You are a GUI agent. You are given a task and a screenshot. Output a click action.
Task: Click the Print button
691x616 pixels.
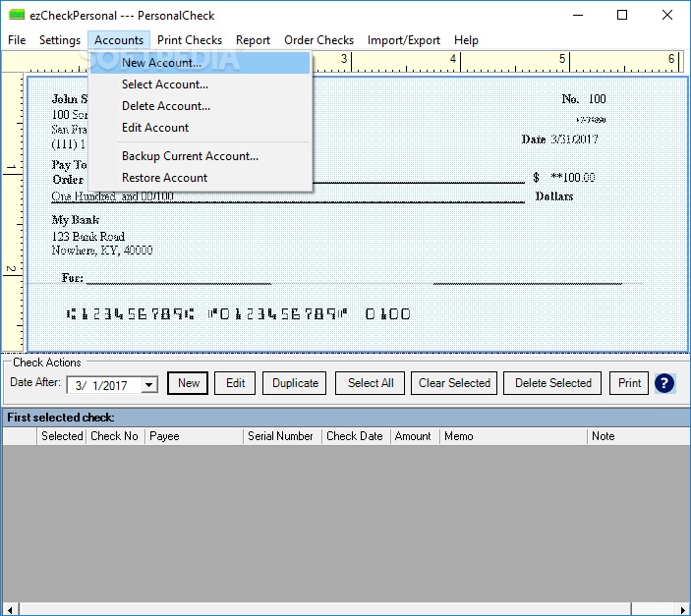pos(629,383)
